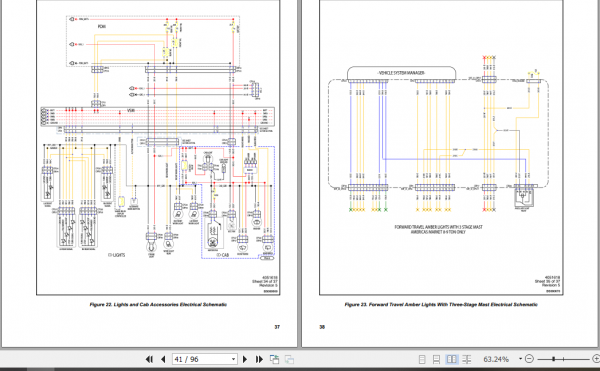Click the zoom slider handle

click(x=553, y=359)
